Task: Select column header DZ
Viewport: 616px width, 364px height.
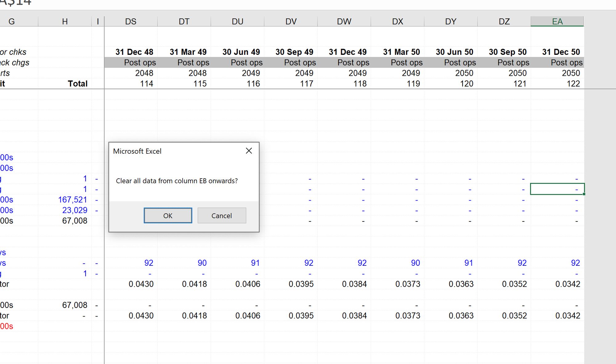Action: [504, 22]
